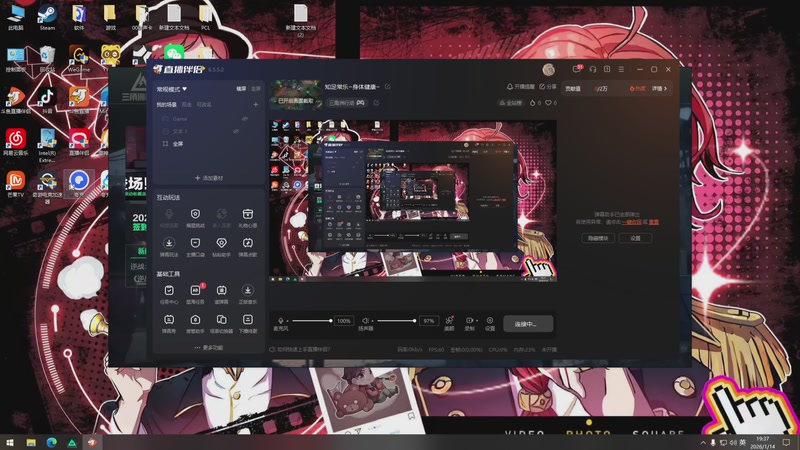The width and height of the screenshot is (800, 450).
Task: Open the 正版音乐 licensed music tool
Action: pyautogui.click(x=247, y=294)
